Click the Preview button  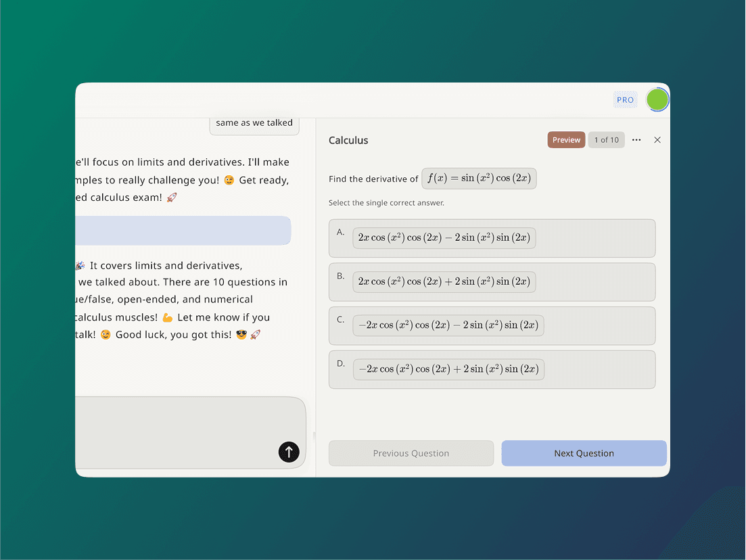(x=566, y=139)
